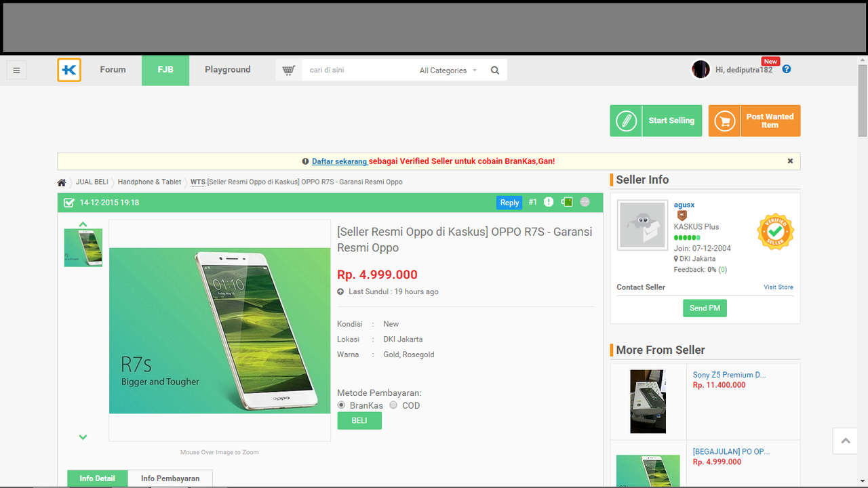Dismiss the verified seller notice bar
This screenshot has height=488, width=868.
790,161
